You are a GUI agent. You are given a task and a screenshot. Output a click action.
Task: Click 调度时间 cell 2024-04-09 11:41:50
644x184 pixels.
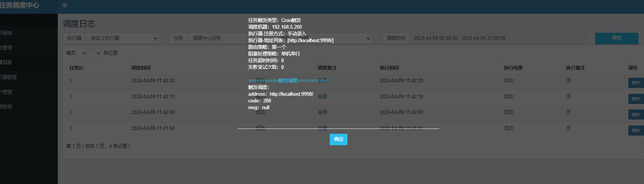tap(153, 128)
